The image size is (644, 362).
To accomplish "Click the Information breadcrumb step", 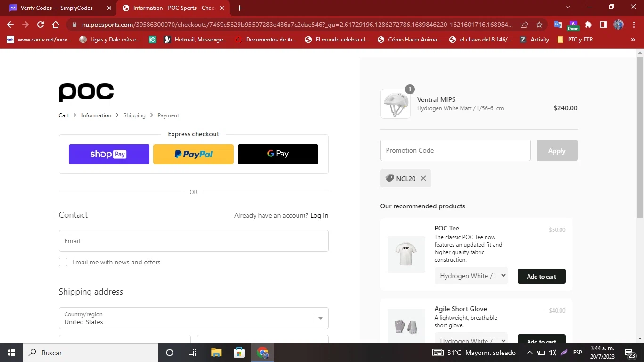I will tap(96, 115).
